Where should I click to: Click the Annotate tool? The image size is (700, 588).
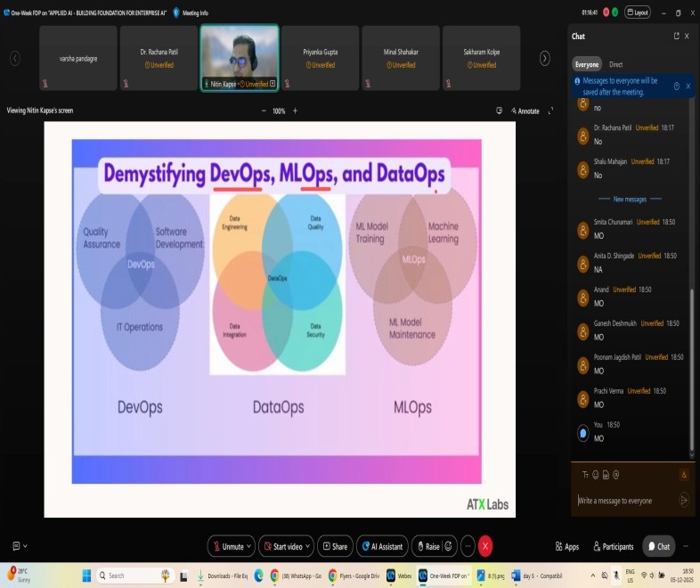pyautogui.click(x=525, y=110)
